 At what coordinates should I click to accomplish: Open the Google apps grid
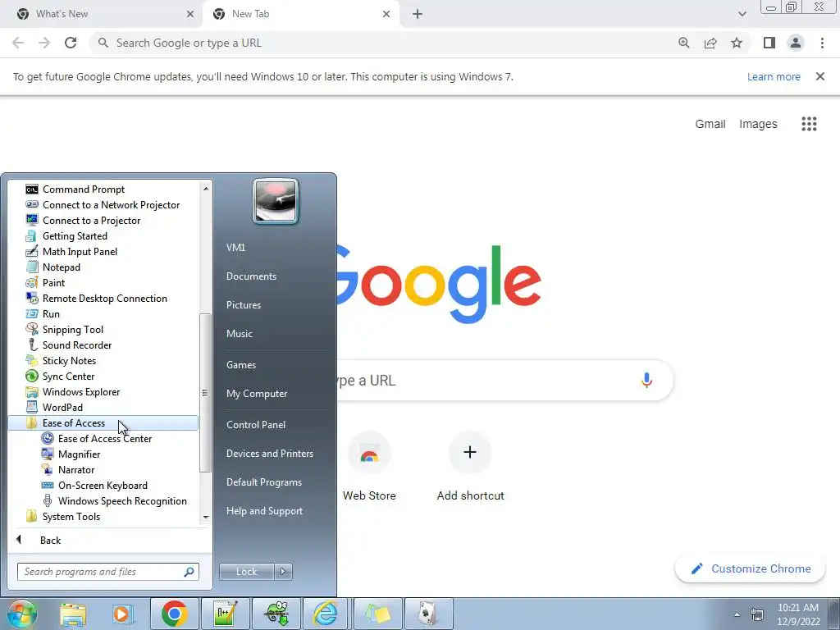[809, 124]
